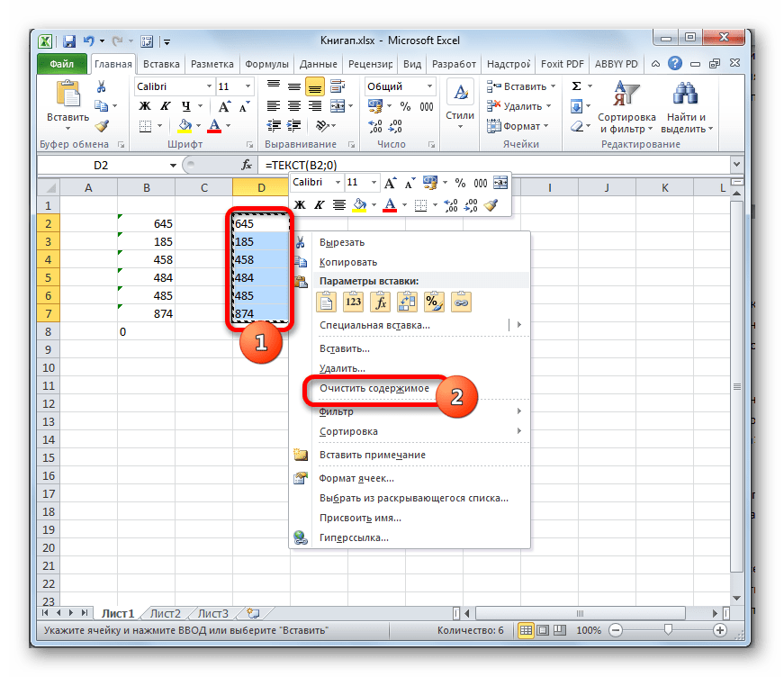Open mini toolbar font size dropdown

coord(374,183)
